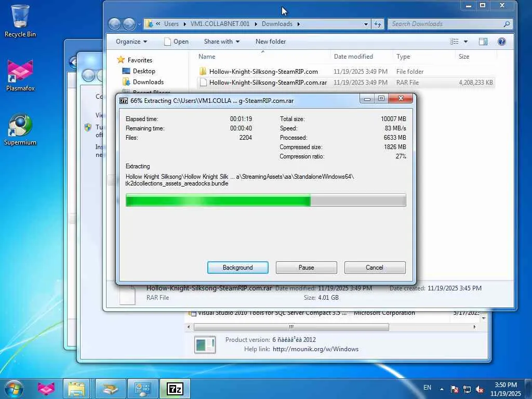Go forward in the Downloads Explorer window
Screen dimensions: 532x399
tap(129, 24)
